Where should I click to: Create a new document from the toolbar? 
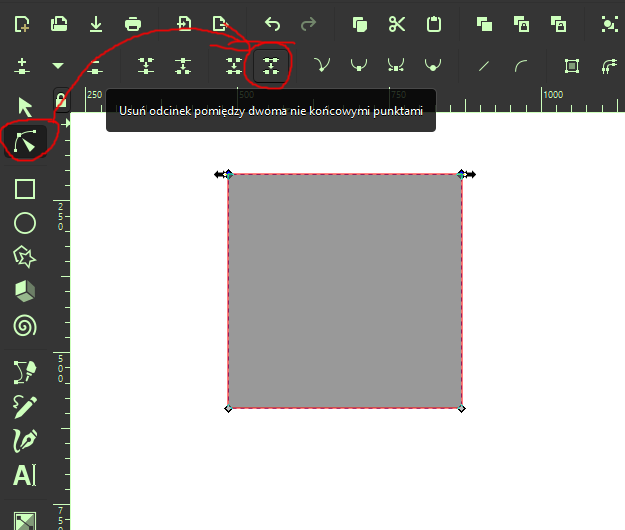pos(22,24)
